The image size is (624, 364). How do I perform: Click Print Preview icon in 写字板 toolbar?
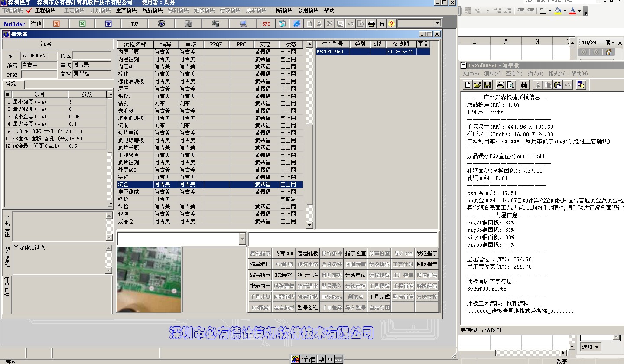point(510,85)
